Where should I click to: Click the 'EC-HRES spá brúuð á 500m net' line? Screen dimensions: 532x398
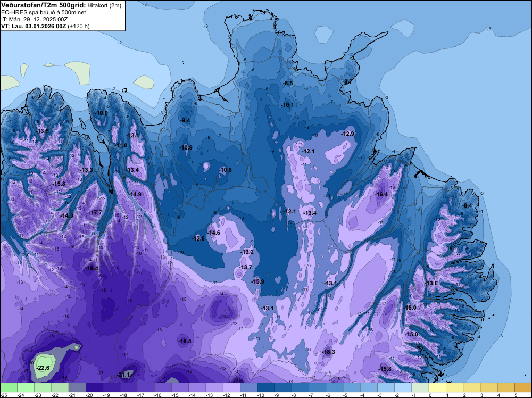pyautogui.click(x=44, y=12)
